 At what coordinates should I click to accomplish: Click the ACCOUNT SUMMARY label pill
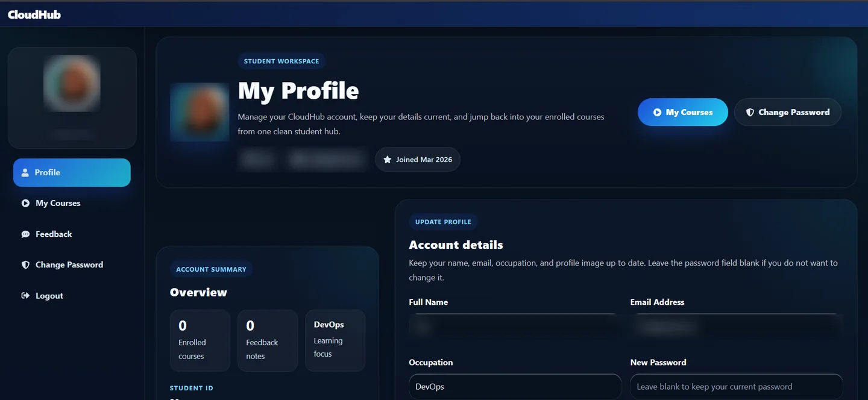pos(211,269)
